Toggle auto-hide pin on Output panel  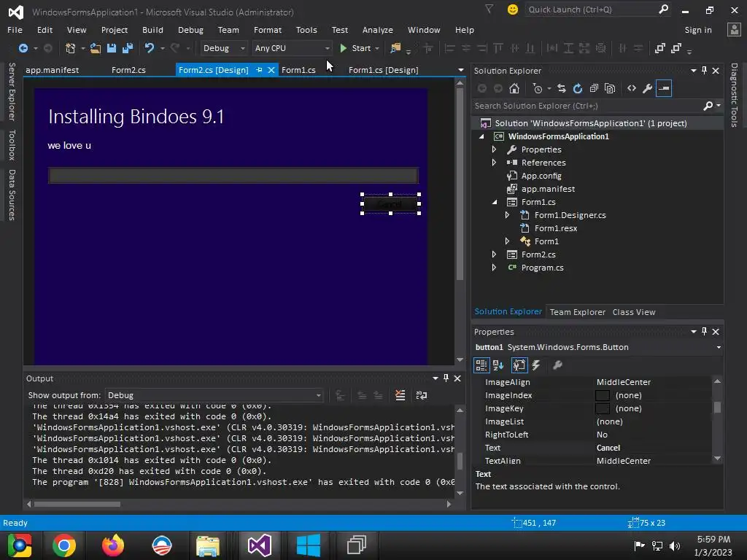point(446,378)
